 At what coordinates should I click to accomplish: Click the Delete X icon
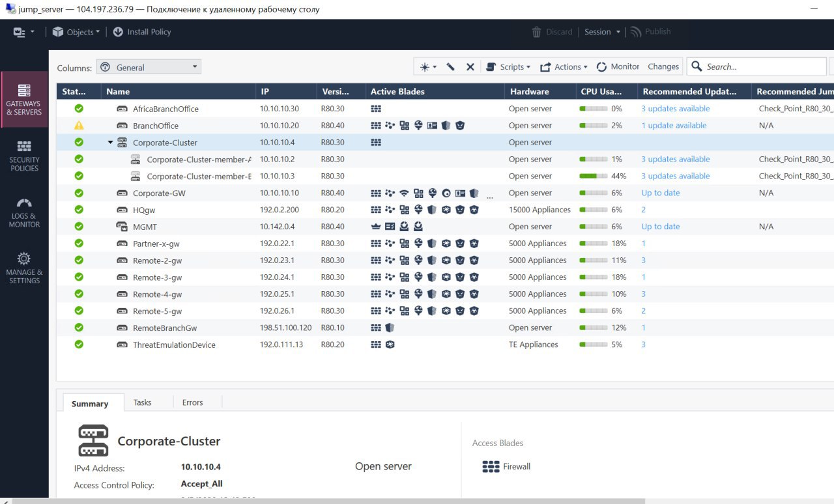coord(470,66)
